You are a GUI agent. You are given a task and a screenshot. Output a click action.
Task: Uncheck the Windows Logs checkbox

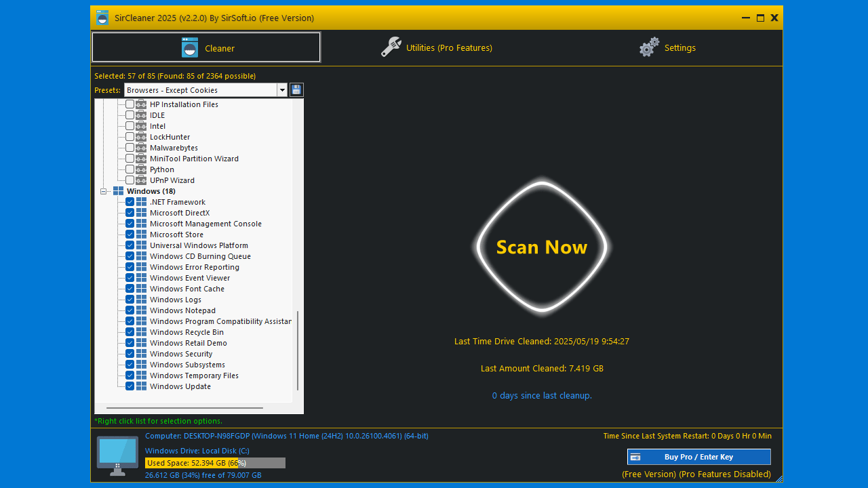pos(130,300)
